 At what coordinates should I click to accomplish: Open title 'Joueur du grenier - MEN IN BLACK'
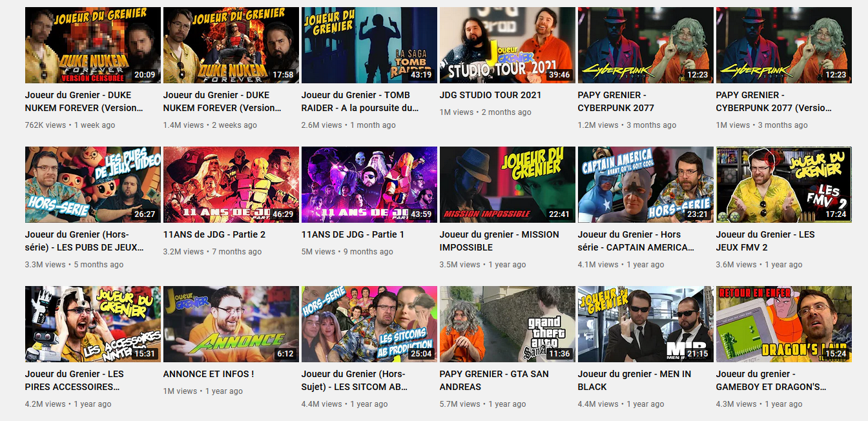[x=634, y=380]
